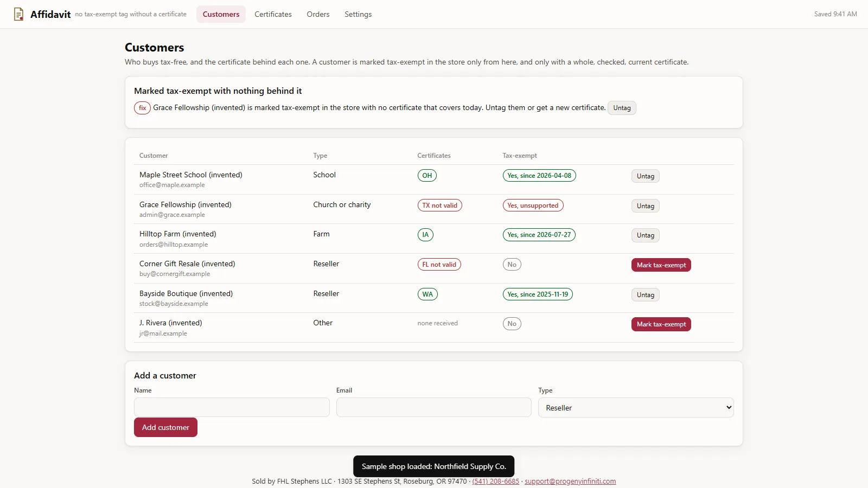Viewport: 868px width, 488px height.
Task: Switch to the Certificates tab
Action: (273, 14)
